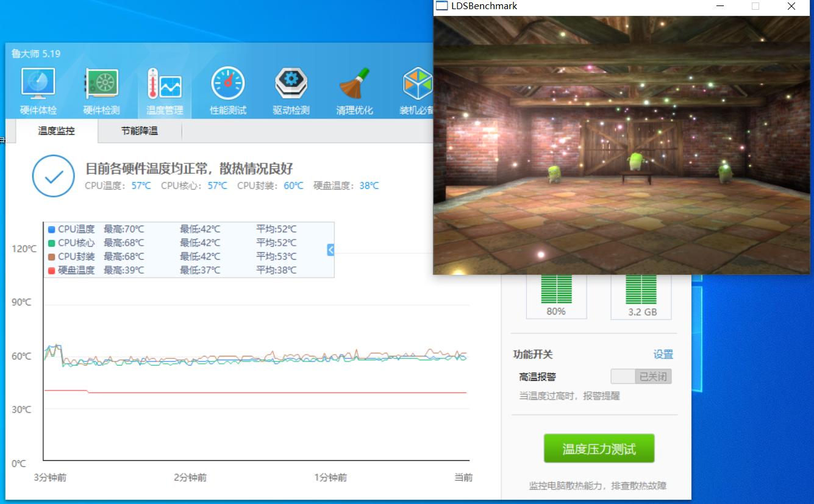This screenshot has width=814, height=504.
Task: Click the 鲁大师 5.19 window title
Action: pos(36,54)
